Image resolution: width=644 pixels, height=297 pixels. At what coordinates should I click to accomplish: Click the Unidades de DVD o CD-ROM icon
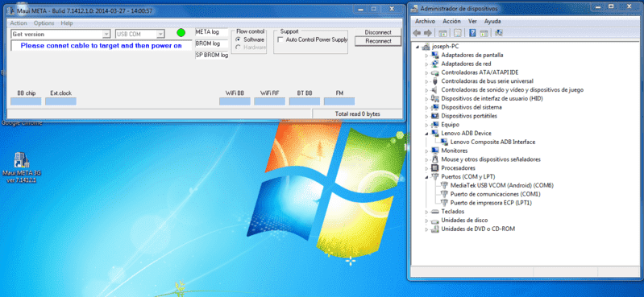(x=435, y=229)
